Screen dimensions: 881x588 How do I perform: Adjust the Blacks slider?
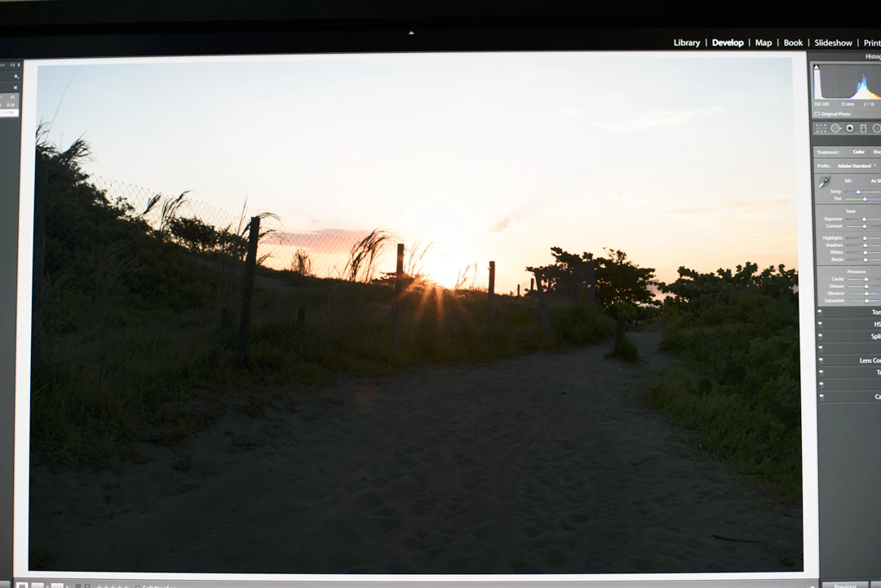864,259
